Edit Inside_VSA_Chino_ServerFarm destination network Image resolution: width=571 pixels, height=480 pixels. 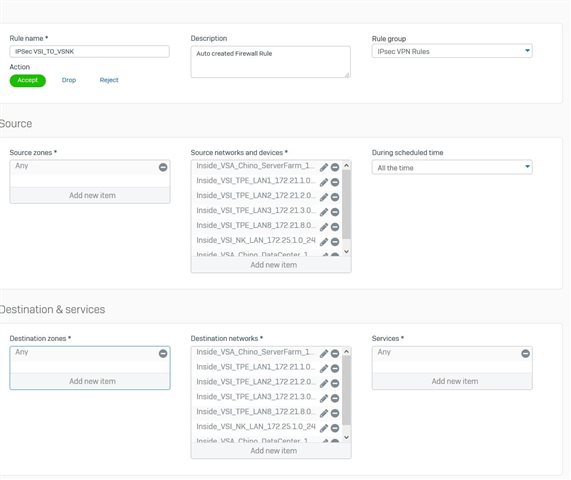324,353
